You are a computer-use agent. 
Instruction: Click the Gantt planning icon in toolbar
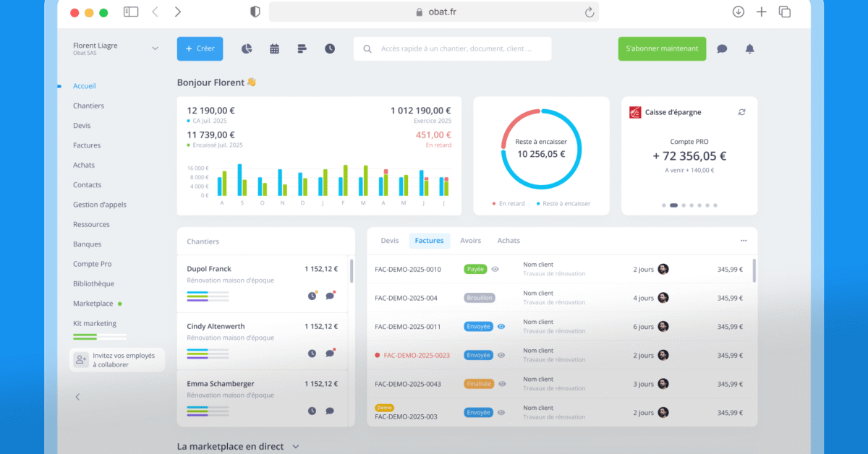click(x=302, y=48)
